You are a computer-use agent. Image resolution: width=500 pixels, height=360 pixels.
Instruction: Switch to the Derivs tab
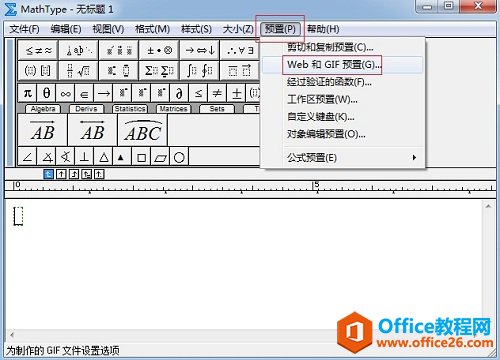[x=86, y=109]
